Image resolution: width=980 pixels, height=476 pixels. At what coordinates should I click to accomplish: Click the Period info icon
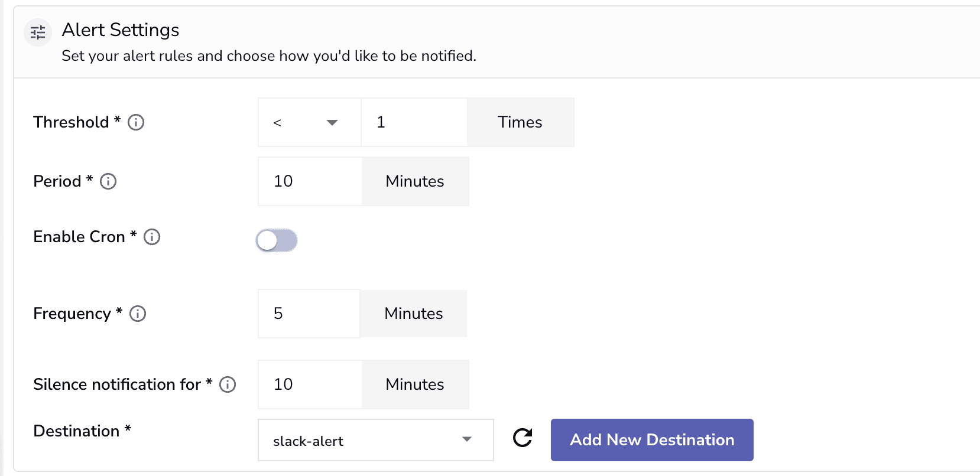pyautogui.click(x=108, y=181)
